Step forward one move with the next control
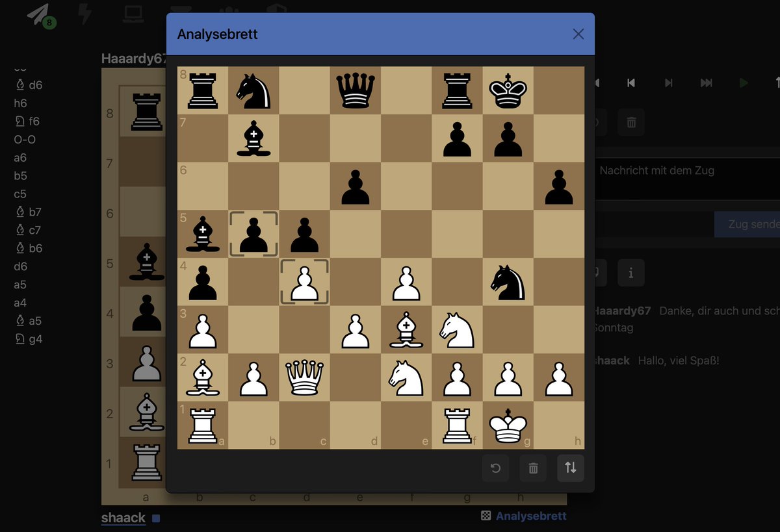The image size is (780, 532). tap(668, 82)
